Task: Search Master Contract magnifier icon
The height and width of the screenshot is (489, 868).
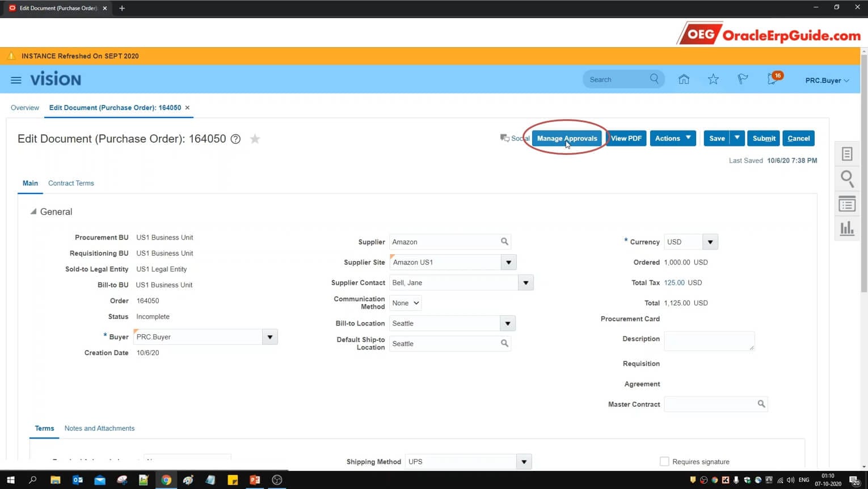Action: coord(761,404)
